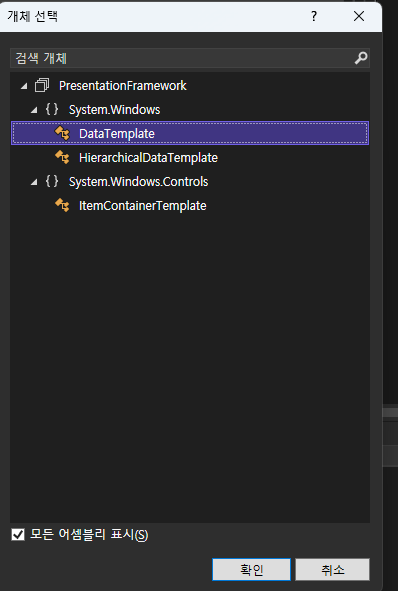Collapse the System.Windows.Controls namespace node
The width and height of the screenshot is (398, 591).
pyautogui.click(x=34, y=182)
